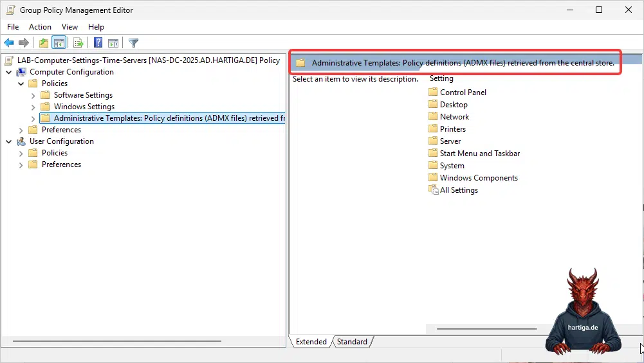644x363 pixels.
Task: Toggle the Show/Hide Action Pane icon
Action: (113, 42)
